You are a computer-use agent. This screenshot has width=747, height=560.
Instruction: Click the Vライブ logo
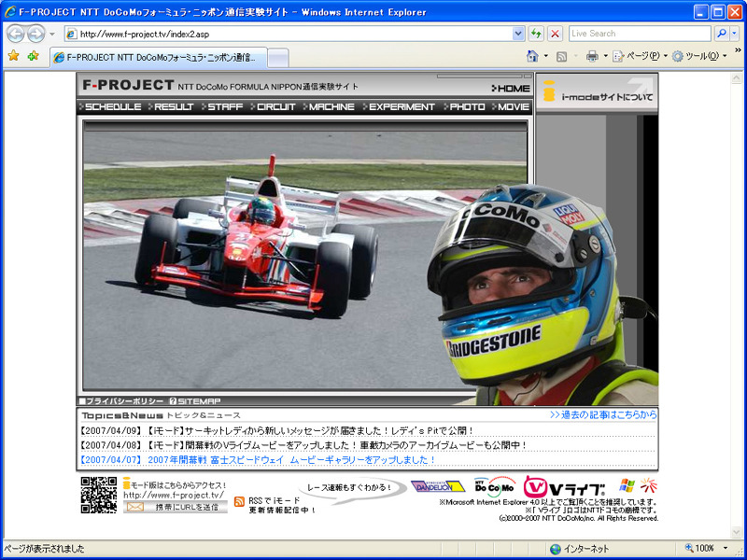click(564, 486)
